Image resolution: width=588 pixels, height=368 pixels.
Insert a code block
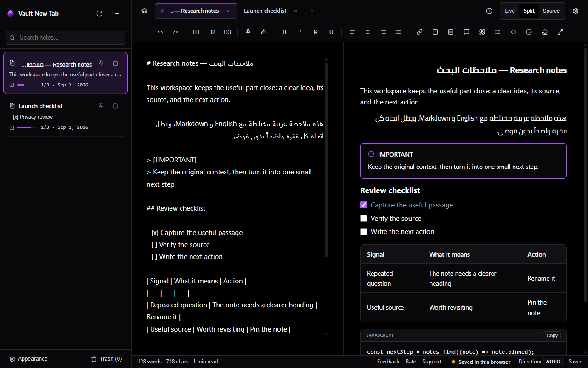pos(513,32)
